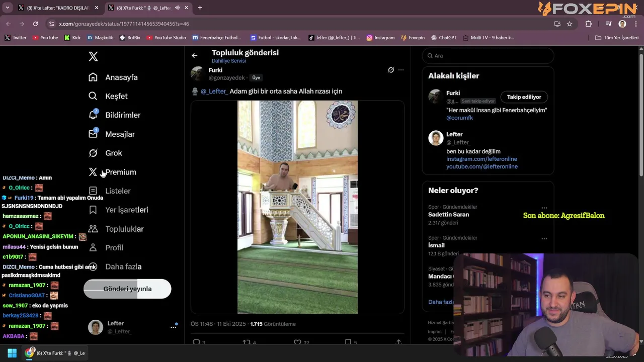The height and width of the screenshot is (362, 644).
Task: Open the ChatGPT bookmark
Action: [x=443, y=38]
